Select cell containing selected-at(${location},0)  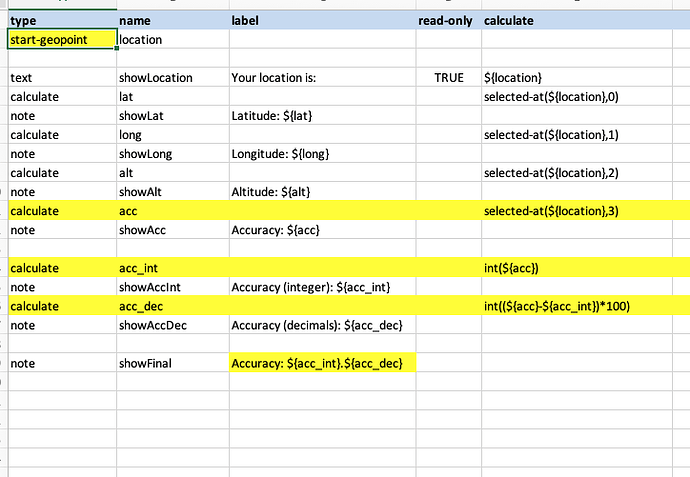pyautogui.click(x=583, y=97)
